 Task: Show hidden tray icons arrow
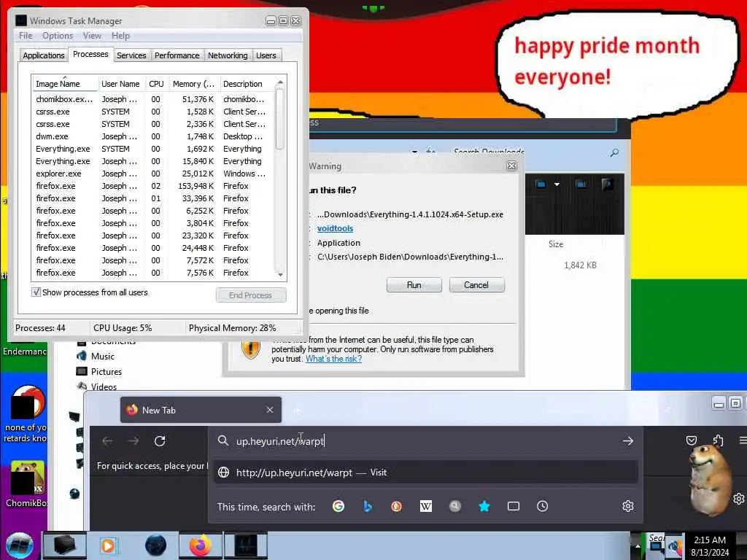point(638,546)
